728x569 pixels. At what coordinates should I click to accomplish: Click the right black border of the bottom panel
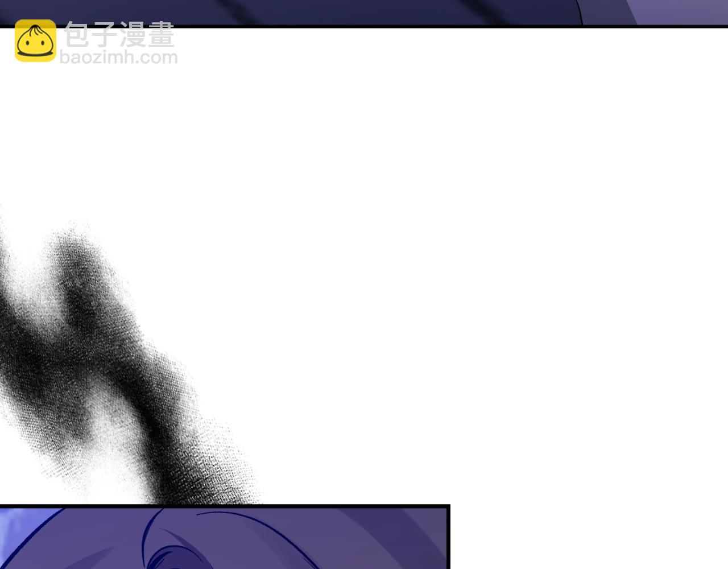click(x=448, y=538)
